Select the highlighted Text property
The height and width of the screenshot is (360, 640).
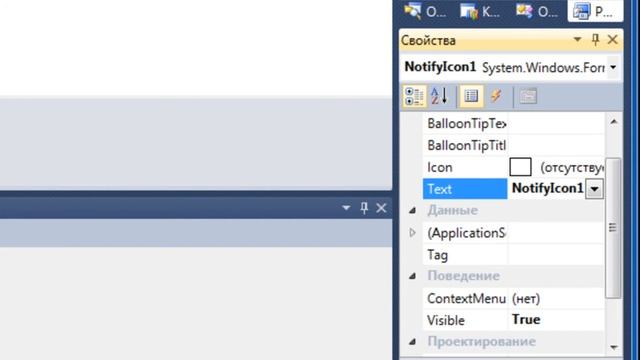(x=465, y=189)
